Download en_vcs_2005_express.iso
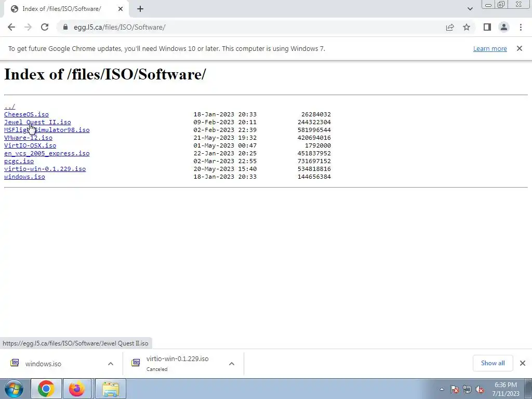 (47, 153)
